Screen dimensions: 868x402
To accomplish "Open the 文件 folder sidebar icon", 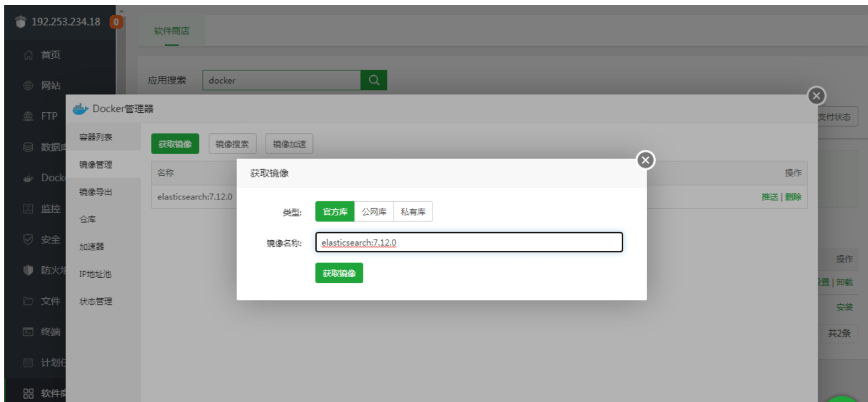I will point(28,301).
